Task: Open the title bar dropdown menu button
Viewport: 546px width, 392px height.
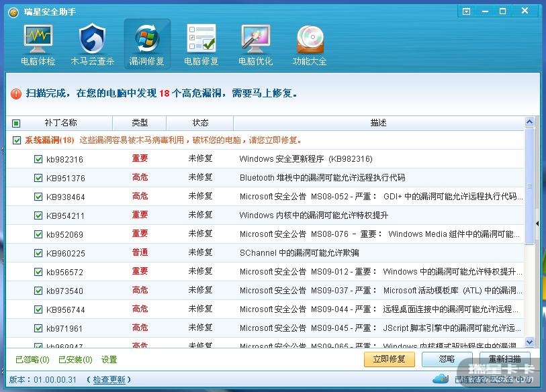Action: (x=467, y=11)
